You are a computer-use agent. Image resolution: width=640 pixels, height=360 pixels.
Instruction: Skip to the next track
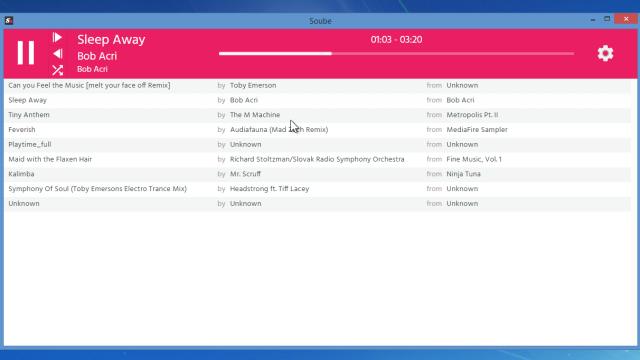point(57,38)
